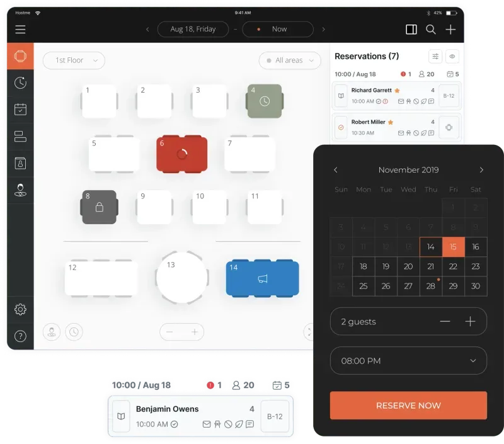Image resolution: width=504 pixels, height=444 pixels.
Task: Open the stacked list sidebar tab
Action: click(x=20, y=137)
